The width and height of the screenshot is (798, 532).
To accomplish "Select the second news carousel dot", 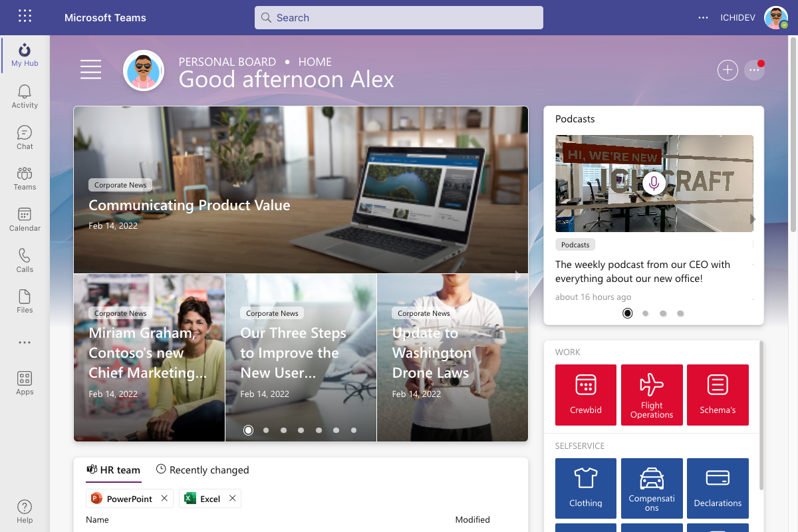I will click(266, 430).
